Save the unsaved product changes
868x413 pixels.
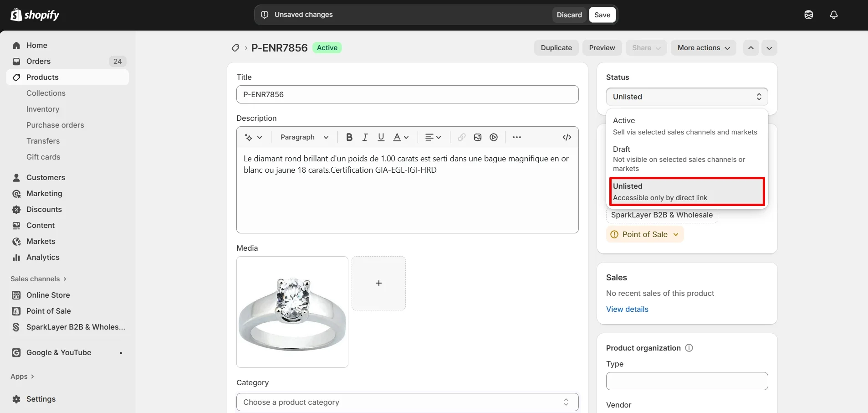602,15
